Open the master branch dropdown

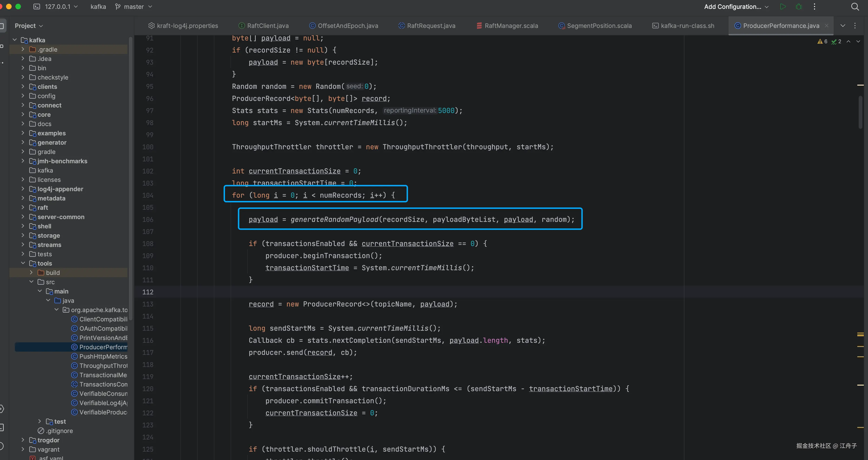point(134,7)
